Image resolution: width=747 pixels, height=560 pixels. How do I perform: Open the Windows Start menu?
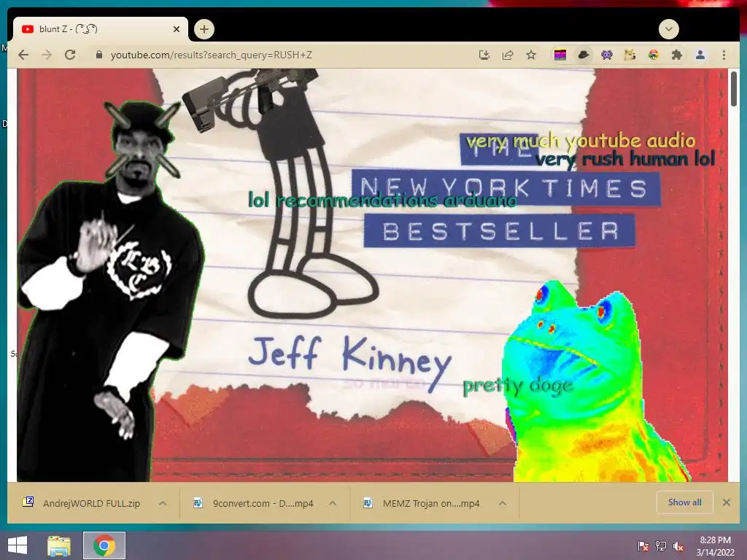18,545
